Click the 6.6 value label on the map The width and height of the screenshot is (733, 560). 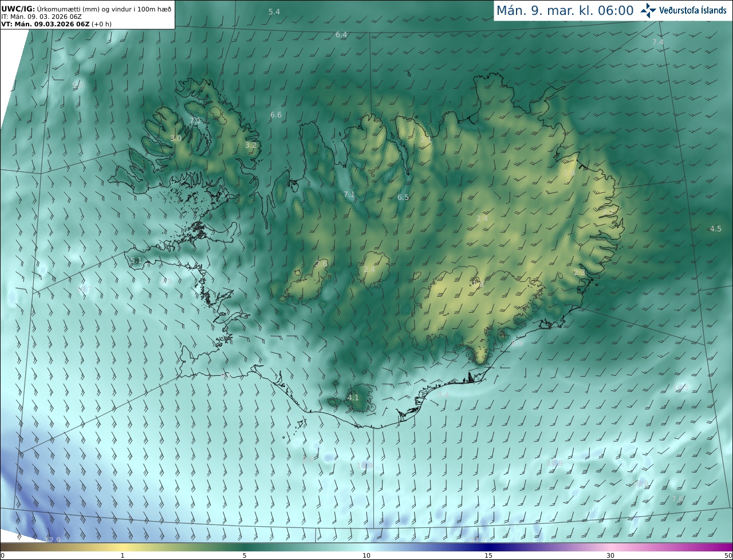[x=276, y=115]
